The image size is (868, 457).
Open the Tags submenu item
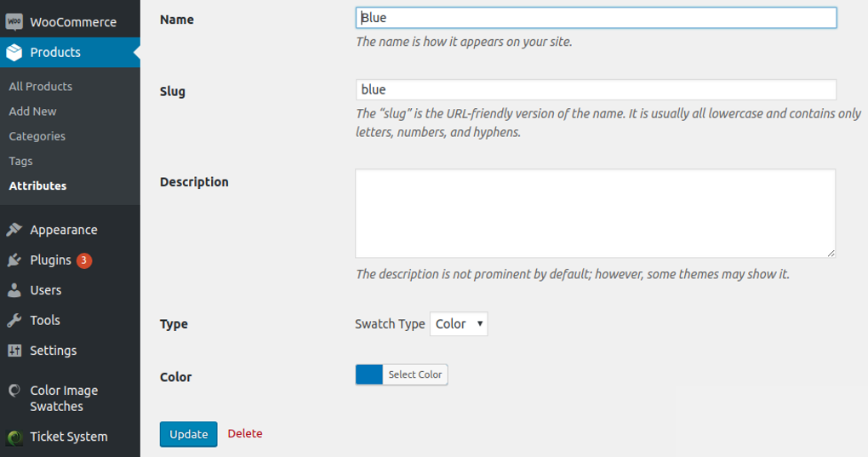20,161
